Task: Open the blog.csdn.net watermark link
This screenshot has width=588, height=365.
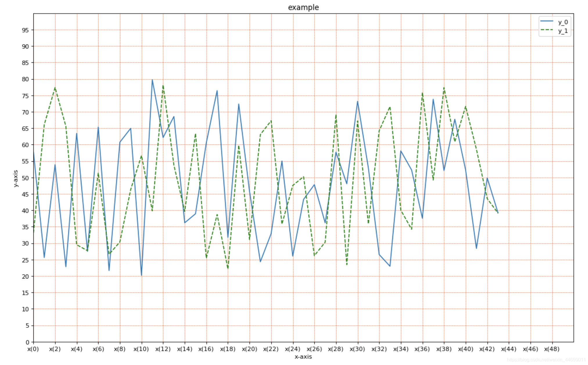Action: coord(546,360)
